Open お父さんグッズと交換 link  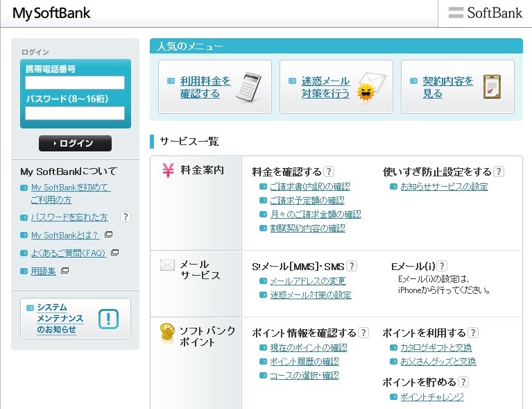pyautogui.click(x=438, y=362)
